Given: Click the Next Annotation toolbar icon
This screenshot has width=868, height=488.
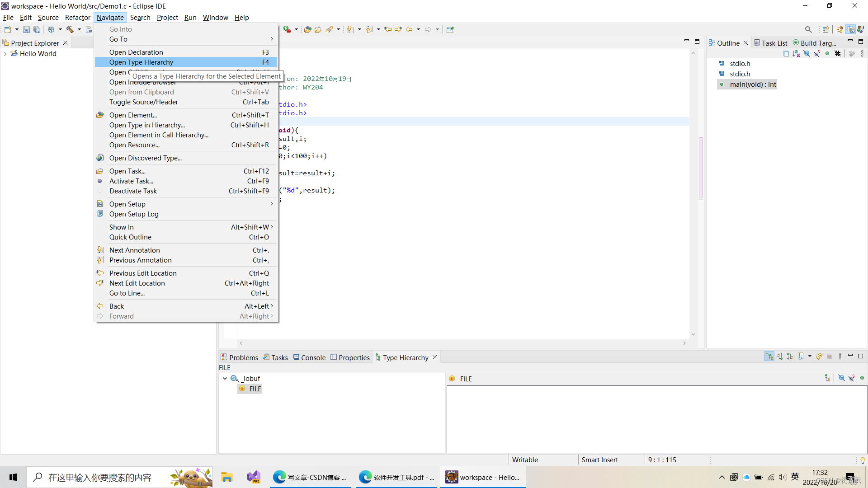Looking at the screenshot, I should (350, 29).
